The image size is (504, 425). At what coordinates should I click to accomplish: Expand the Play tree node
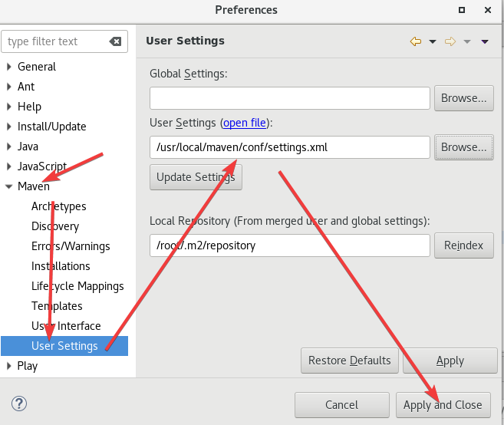click(9, 366)
